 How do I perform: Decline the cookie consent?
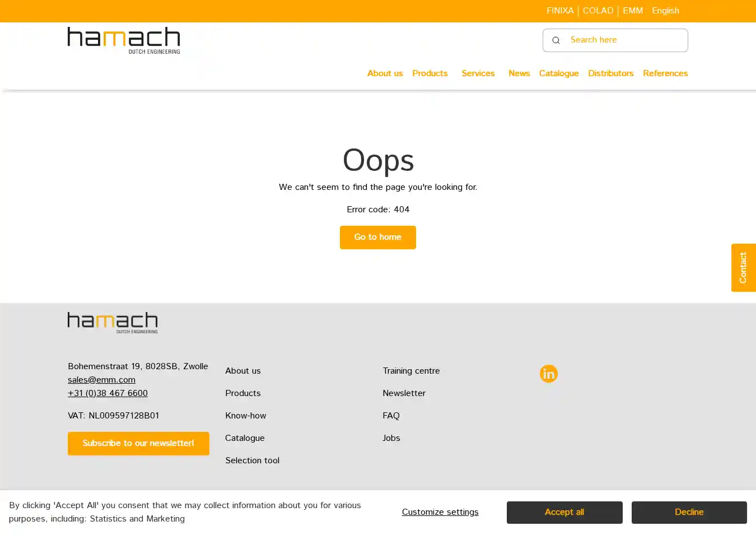pos(689,513)
